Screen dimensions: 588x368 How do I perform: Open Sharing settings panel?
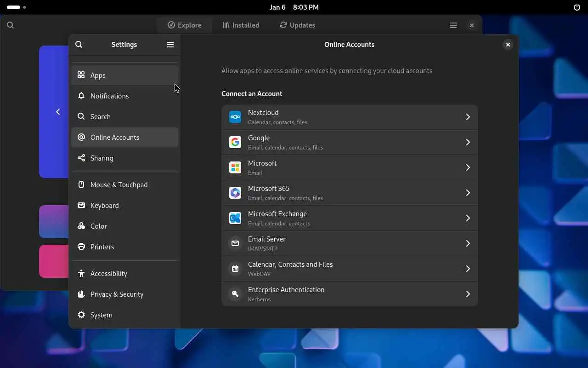(124, 158)
